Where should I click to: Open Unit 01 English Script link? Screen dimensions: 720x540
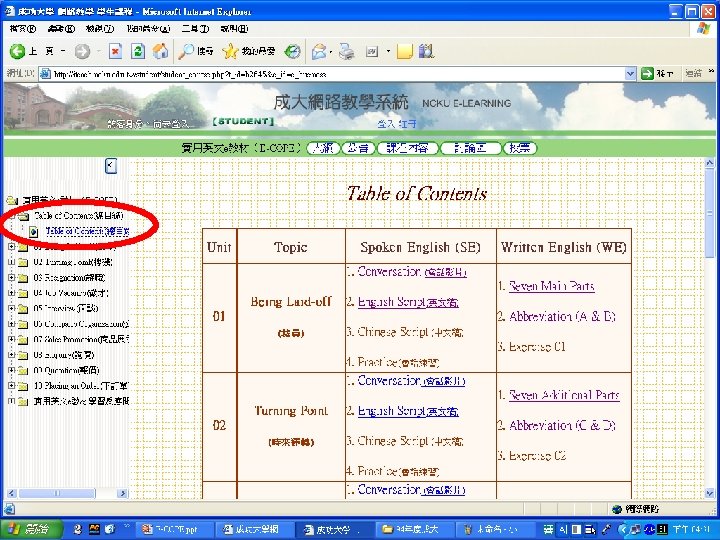pyautogui.click(x=408, y=302)
